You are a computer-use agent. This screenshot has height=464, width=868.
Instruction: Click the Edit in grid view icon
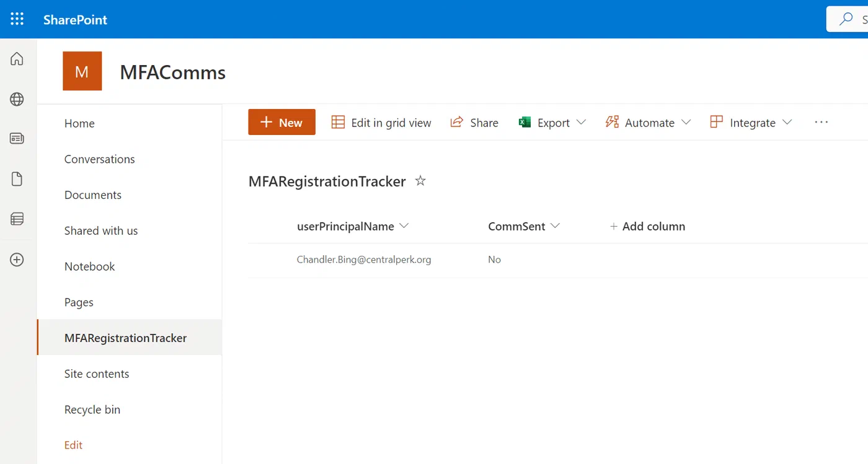point(338,122)
